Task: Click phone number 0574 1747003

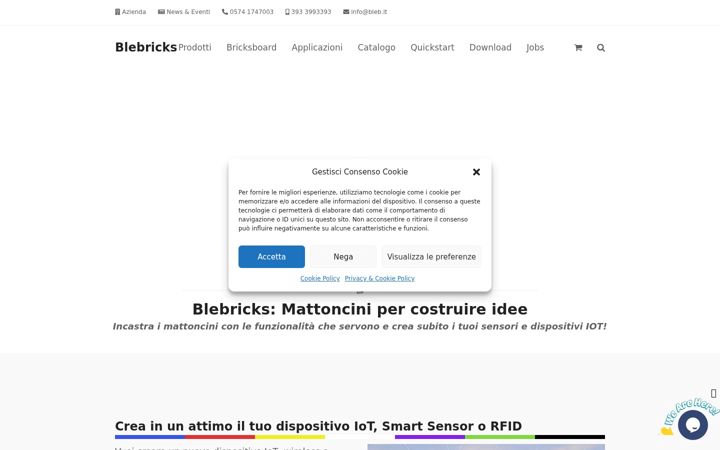Action: 248,12
